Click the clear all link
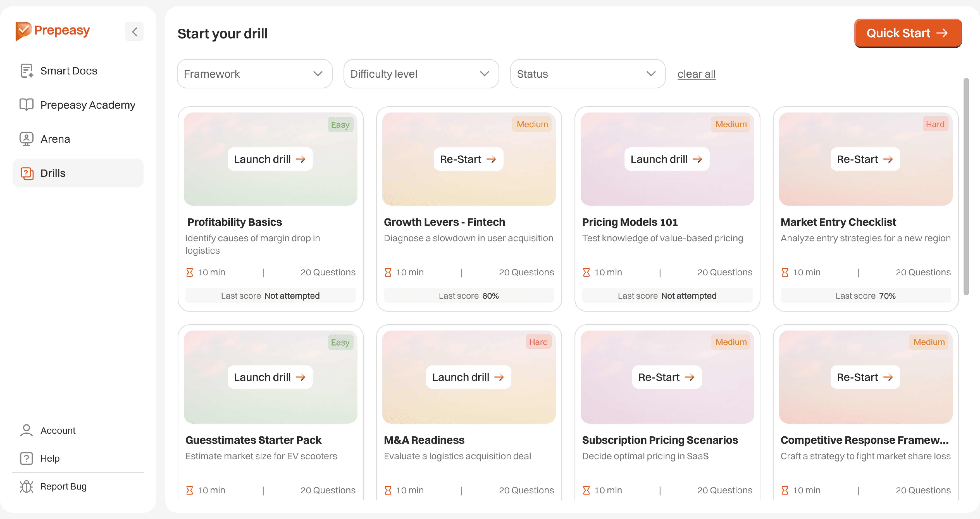The image size is (980, 519). click(x=696, y=74)
